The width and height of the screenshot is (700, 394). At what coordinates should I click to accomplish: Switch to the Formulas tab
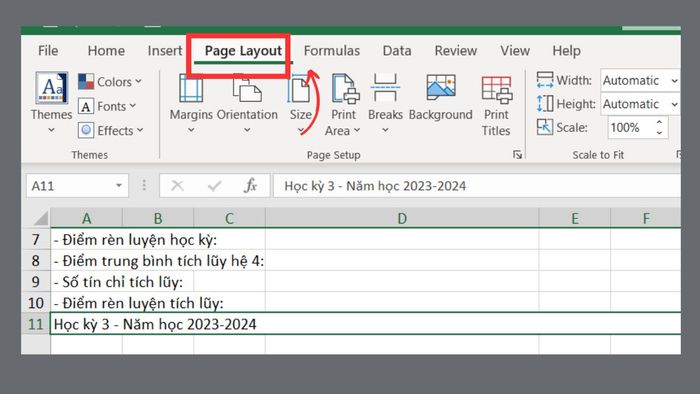(332, 50)
